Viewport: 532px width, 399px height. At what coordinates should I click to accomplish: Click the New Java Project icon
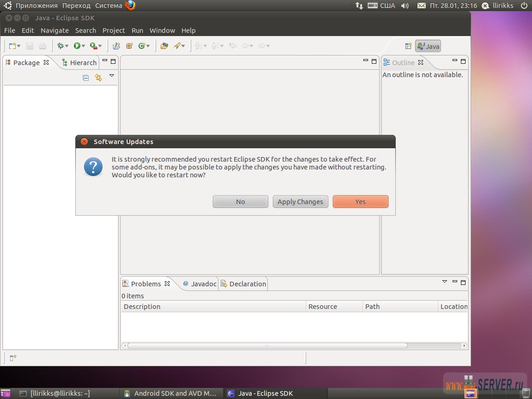pos(116,46)
